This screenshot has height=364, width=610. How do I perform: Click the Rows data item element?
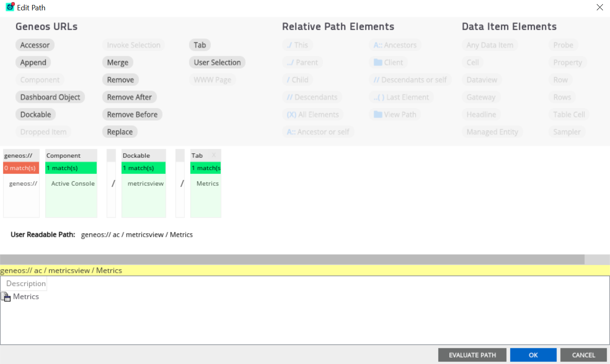point(562,97)
